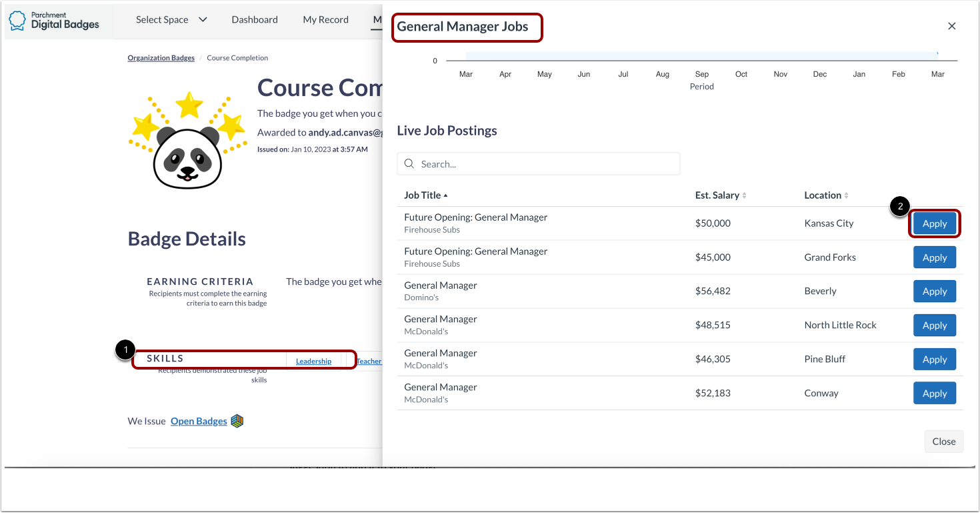The width and height of the screenshot is (980, 513).
Task: Open the My Record tab
Action: [x=325, y=20]
